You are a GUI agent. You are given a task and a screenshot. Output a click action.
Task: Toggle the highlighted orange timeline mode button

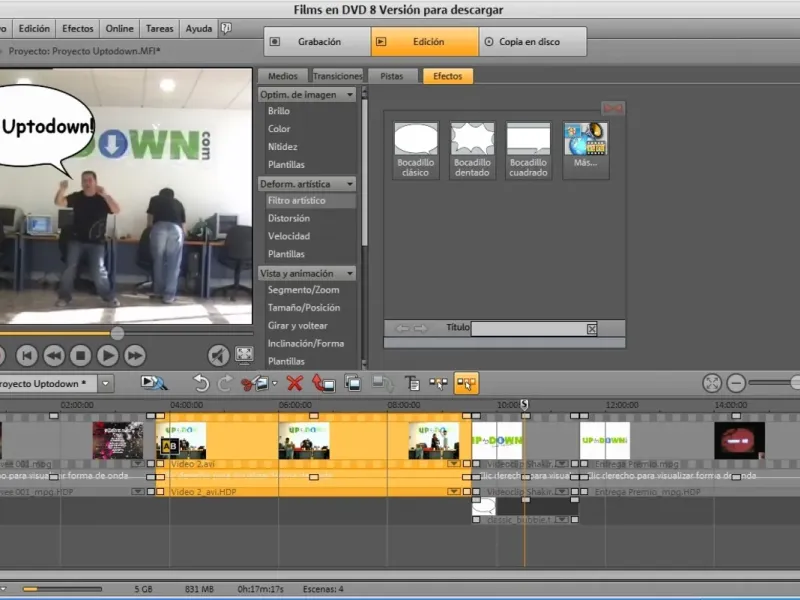[x=466, y=383]
